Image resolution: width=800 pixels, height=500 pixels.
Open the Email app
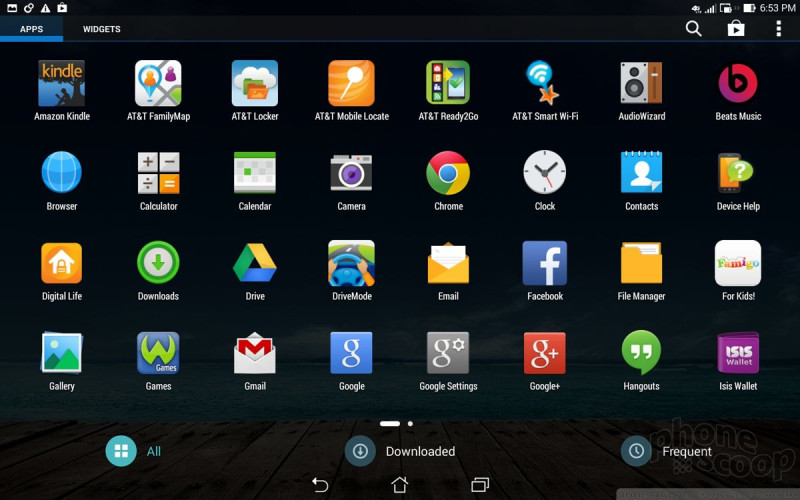pos(448,263)
